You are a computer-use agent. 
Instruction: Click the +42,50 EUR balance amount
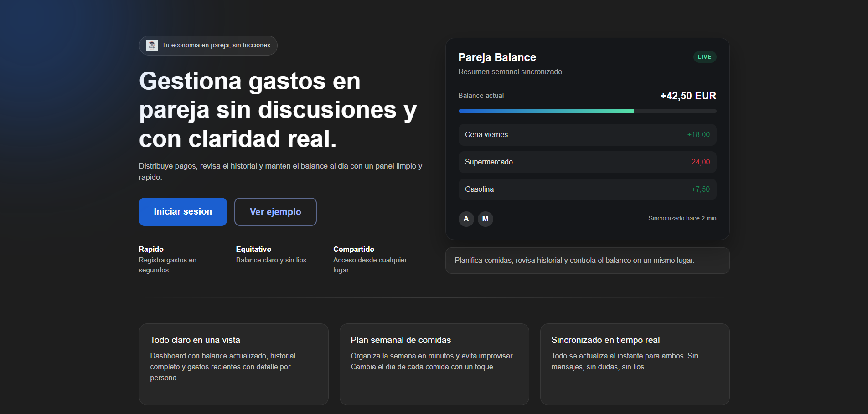coord(688,96)
